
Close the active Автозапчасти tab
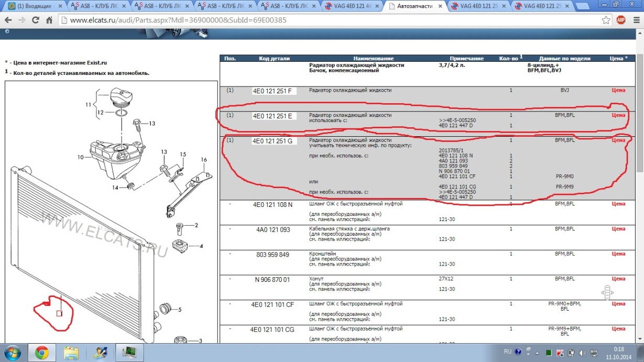(439, 6)
